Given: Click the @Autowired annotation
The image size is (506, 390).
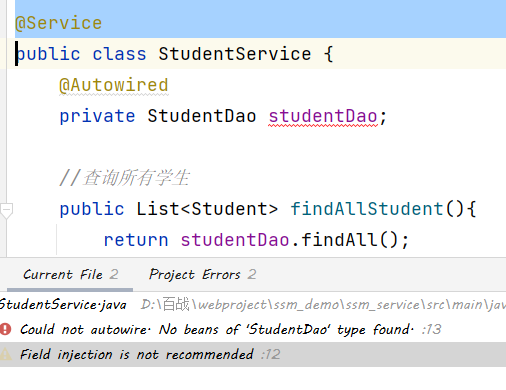Looking at the screenshot, I should tap(114, 85).
